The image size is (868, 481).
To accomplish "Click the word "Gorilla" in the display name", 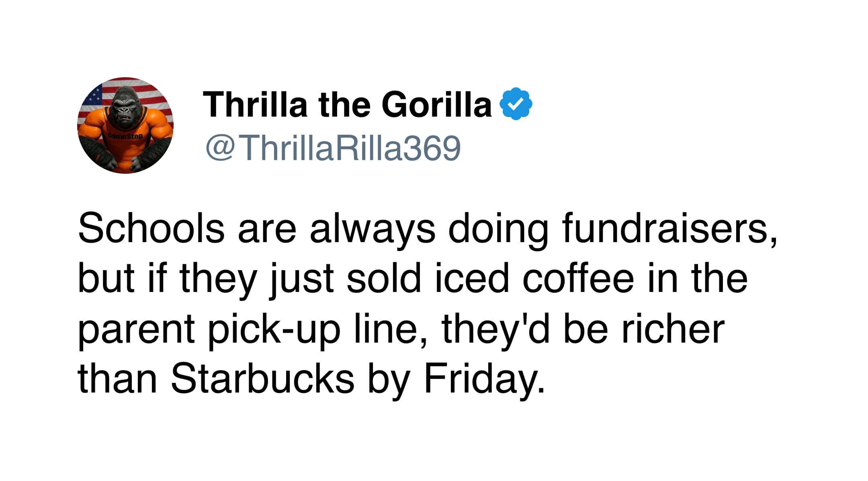I will [x=436, y=105].
